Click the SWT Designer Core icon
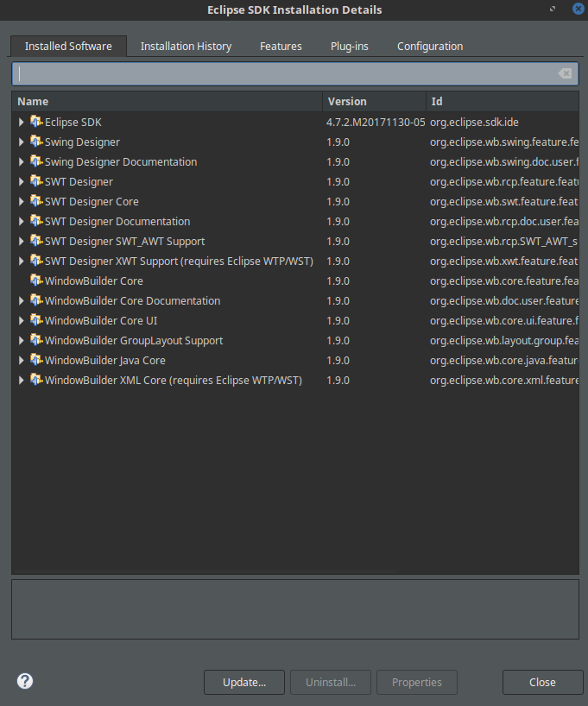 [x=36, y=201]
